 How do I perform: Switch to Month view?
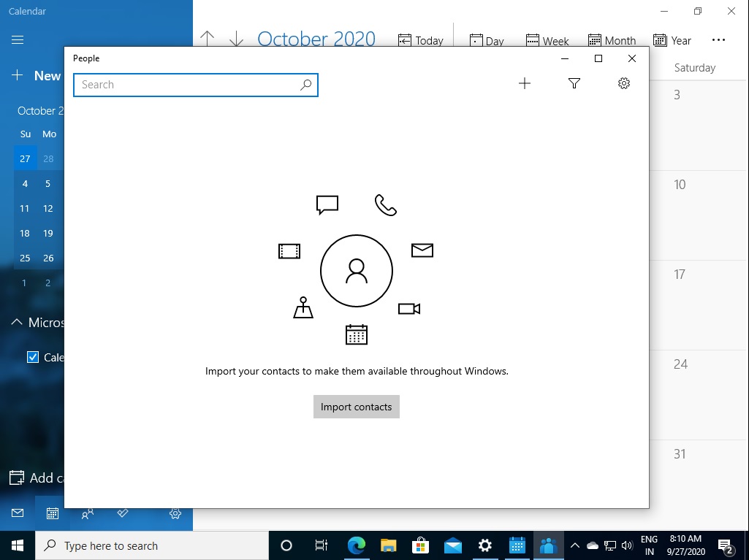tap(612, 39)
